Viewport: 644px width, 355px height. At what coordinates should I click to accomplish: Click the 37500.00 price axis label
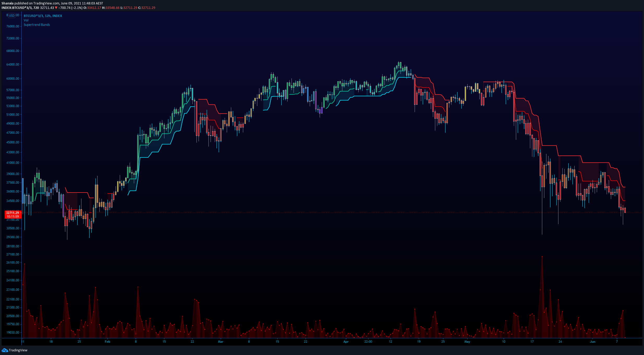(13, 183)
